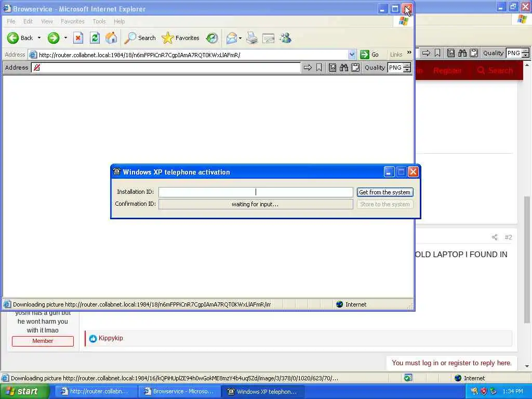Open the Tools menu
Viewport: 532px width, 399px height.
pos(99,21)
